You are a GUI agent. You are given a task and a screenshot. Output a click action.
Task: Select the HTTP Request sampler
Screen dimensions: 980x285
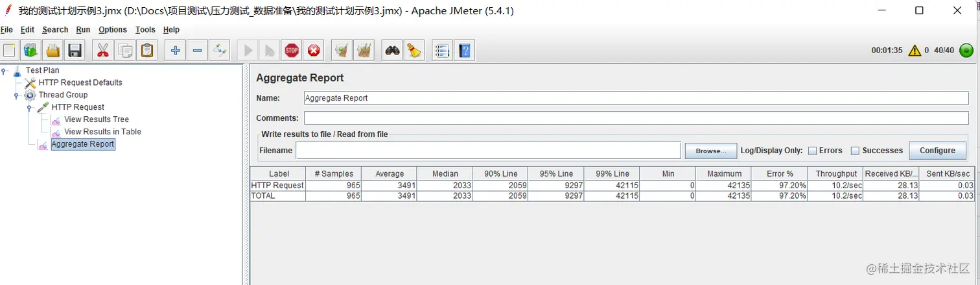coord(78,107)
